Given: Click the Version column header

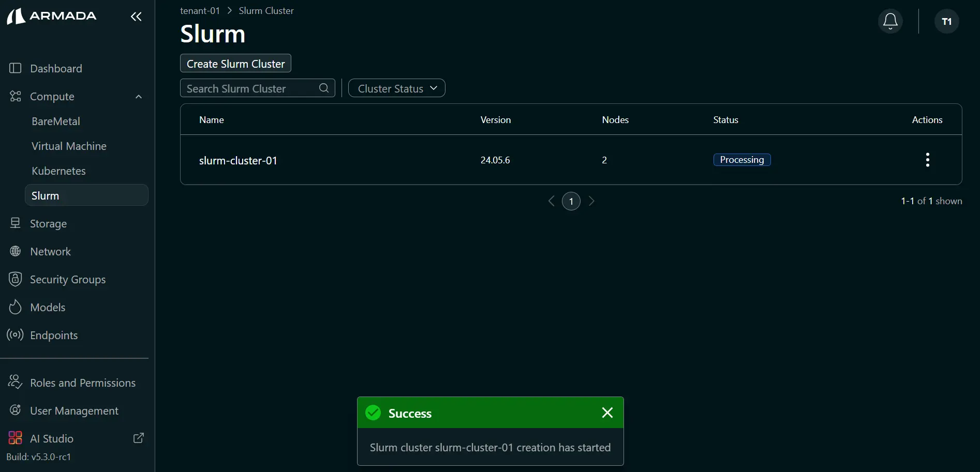Looking at the screenshot, I should pyautogui.click(x=496, y=119).
